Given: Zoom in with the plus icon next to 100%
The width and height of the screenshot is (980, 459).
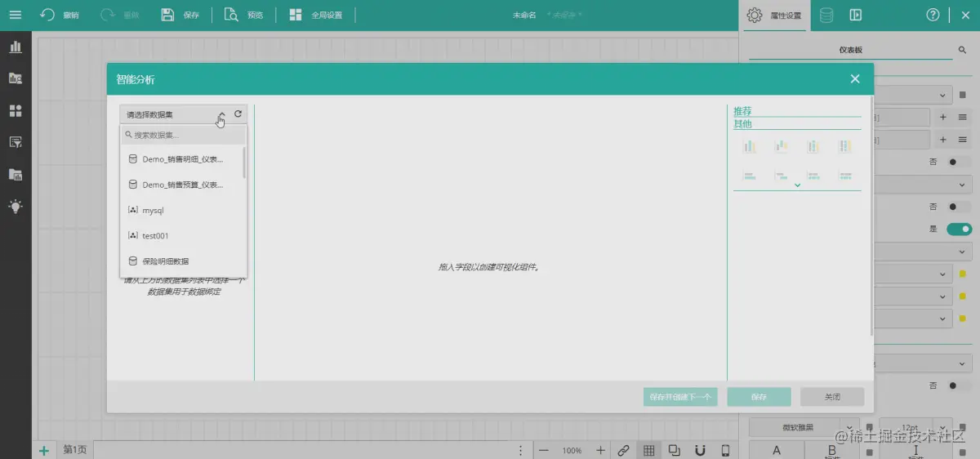Looking at the screenshot, I should pos(600,450).
